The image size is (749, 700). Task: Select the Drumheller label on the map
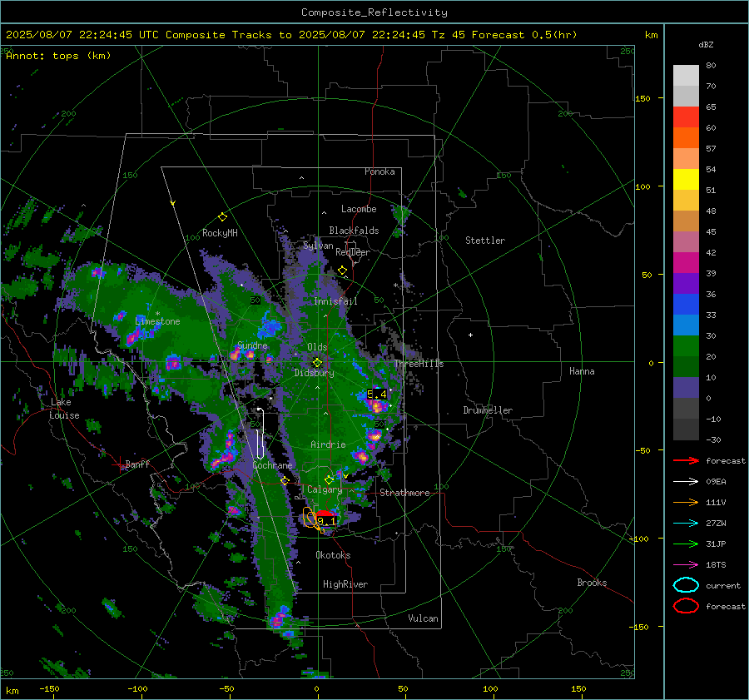pyautogui.click(x=488, y=410)
